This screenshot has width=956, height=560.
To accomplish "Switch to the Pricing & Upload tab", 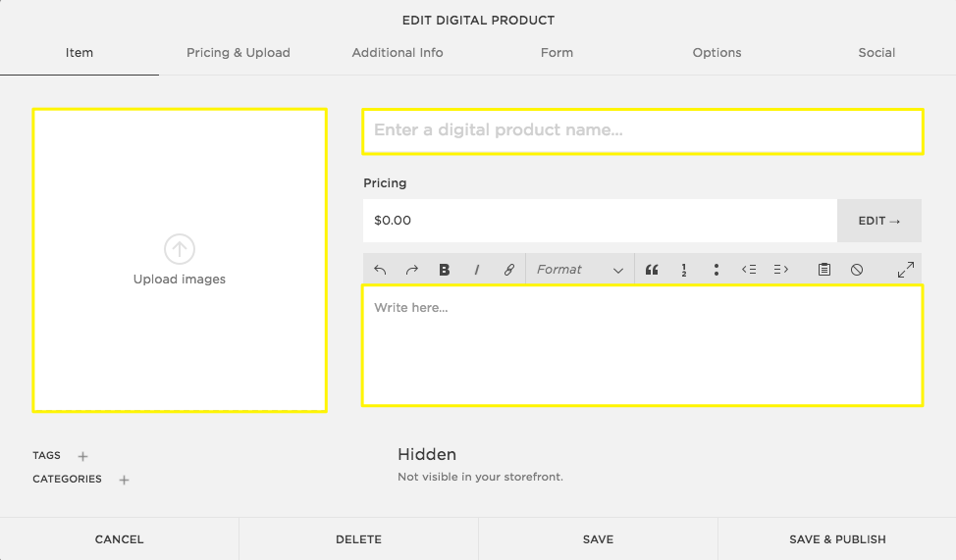I will coord(239,53).
